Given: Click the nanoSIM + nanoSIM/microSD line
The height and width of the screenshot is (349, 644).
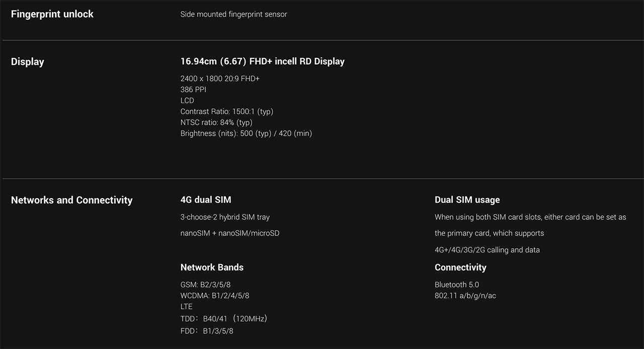Looking at the screenshot, I should click(x=229, y=233).
